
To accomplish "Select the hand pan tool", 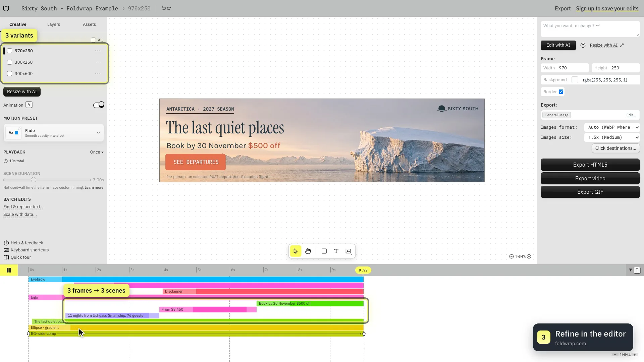I will tap(308, 251).
